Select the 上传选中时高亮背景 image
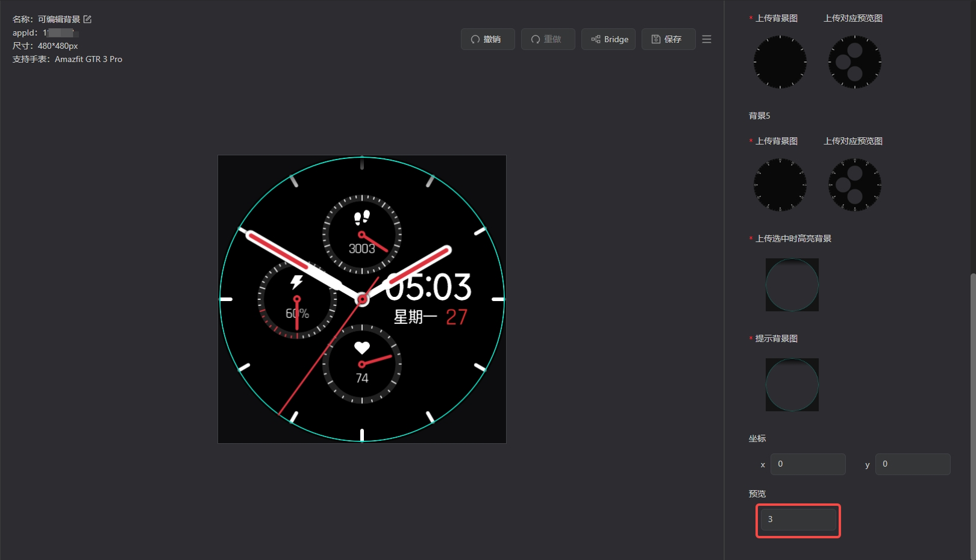This screenshot has width=976, height=560. coord(792,285)
